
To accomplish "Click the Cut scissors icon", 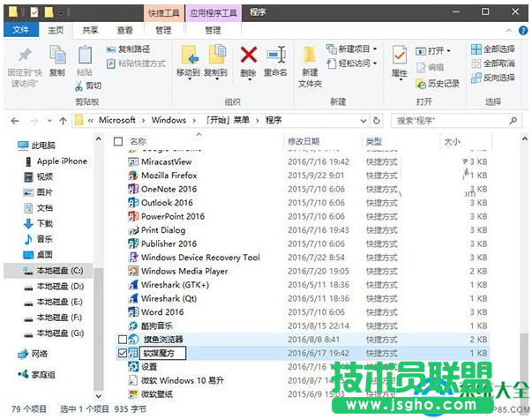I will (79, 86).
